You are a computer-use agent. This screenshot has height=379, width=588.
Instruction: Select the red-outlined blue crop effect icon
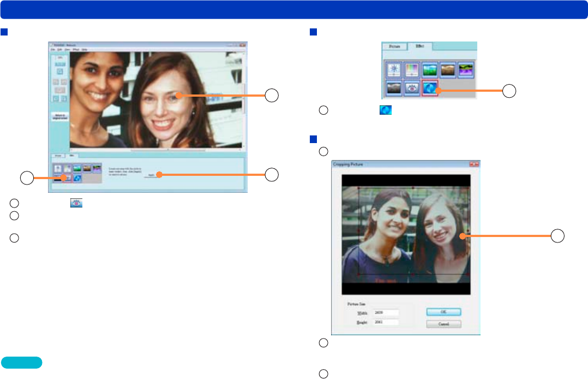(x=430, y=88)
